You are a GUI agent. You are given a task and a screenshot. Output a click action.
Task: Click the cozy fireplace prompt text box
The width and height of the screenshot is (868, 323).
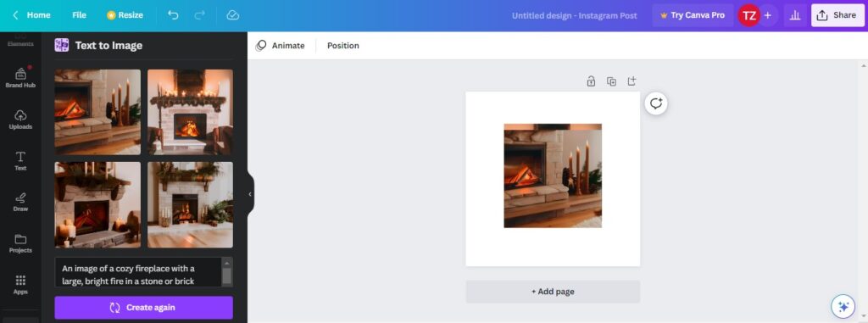138,272
